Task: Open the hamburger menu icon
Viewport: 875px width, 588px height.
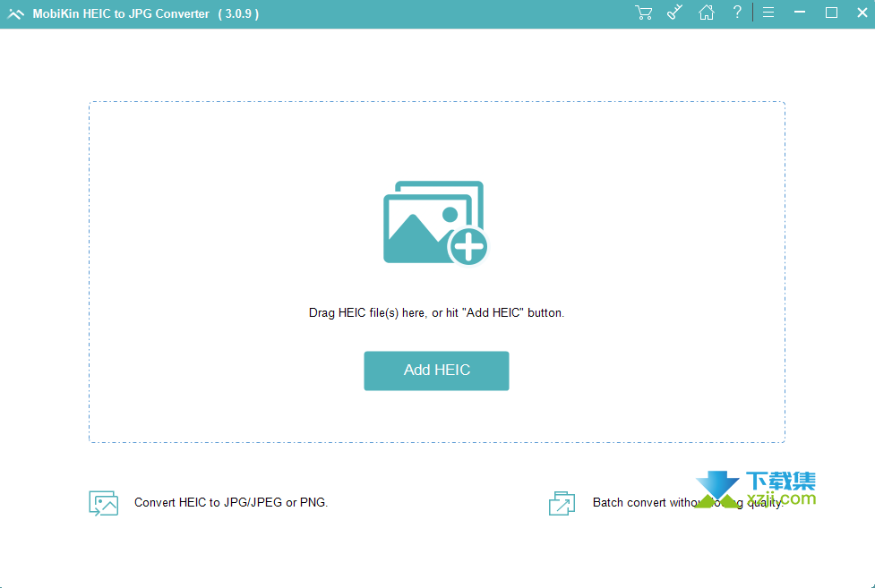Action: point(768,13)
